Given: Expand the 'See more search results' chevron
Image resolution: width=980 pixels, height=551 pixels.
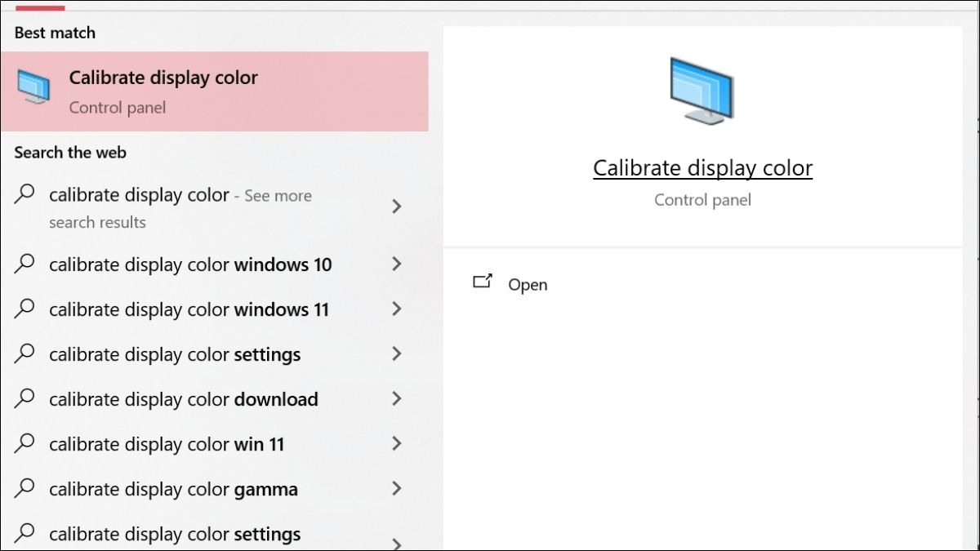Looking at the screenshot, I should point(397,207).
